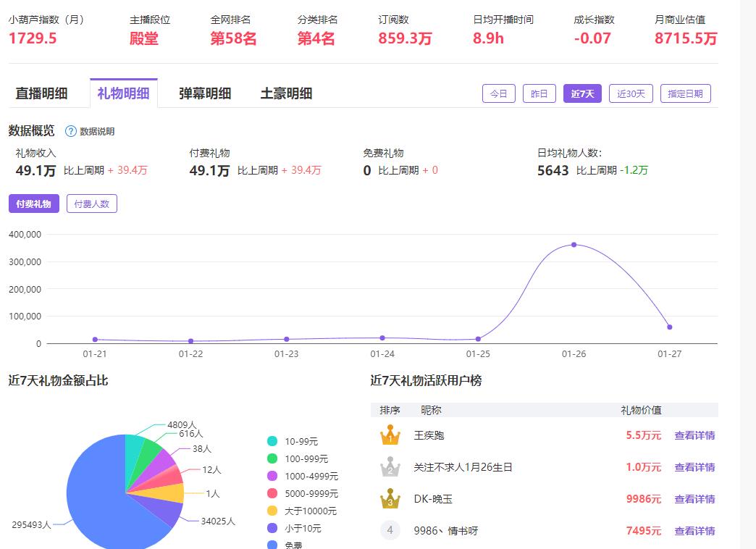
Task: Switch date range to 昨日
Action: (x=539, y=93)
